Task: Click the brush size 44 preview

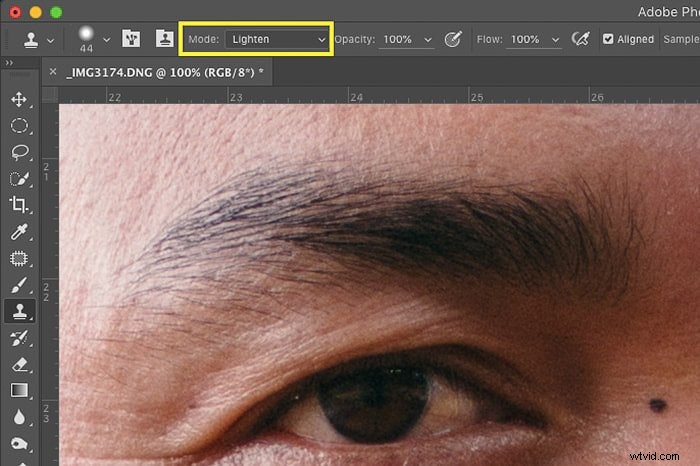Action: pos(86,39)
